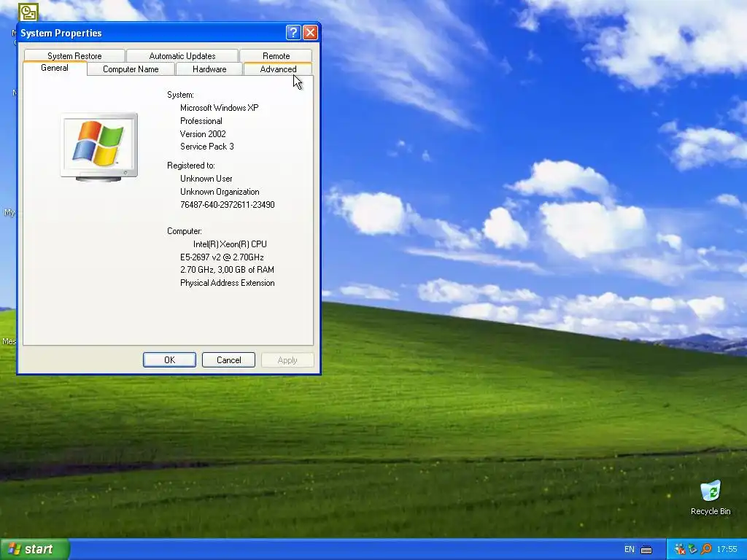This screenshot has width=747, height=560.
Task: Open the Start menu
Action: tap(34, 549)
